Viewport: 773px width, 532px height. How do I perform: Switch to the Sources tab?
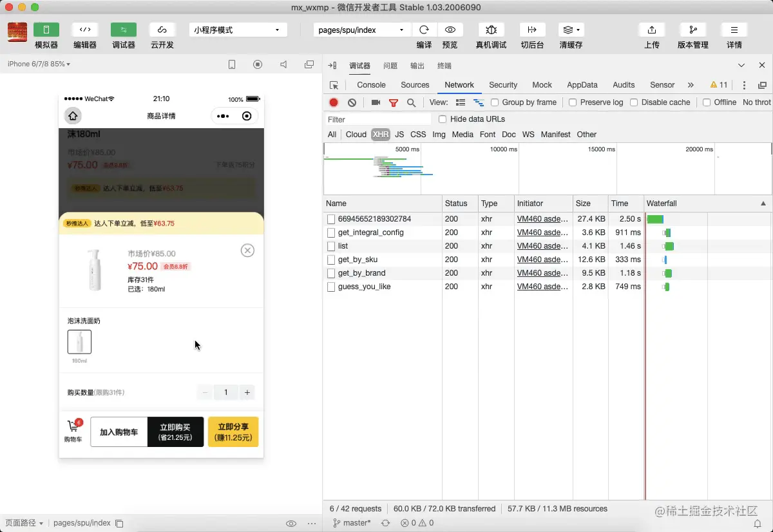[x=415, y=85]
